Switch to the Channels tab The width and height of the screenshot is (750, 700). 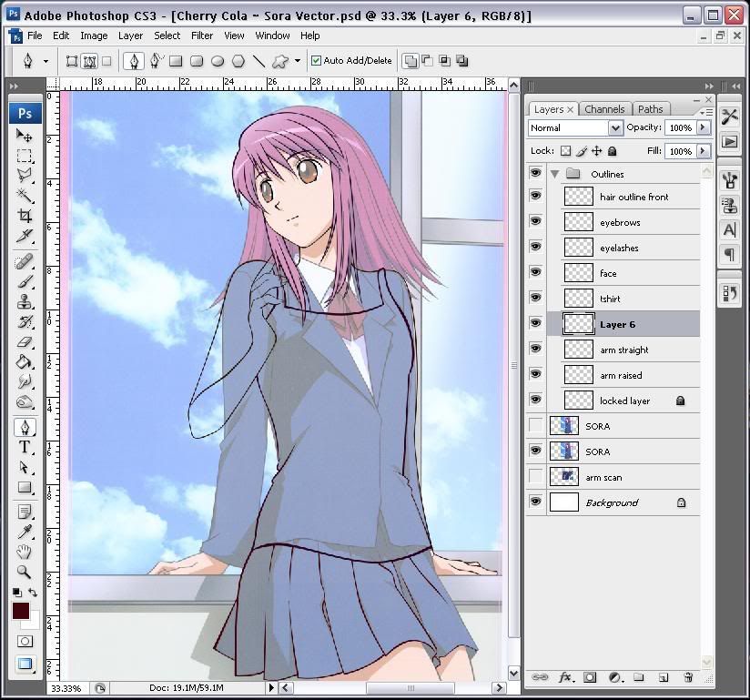(604, 109)
